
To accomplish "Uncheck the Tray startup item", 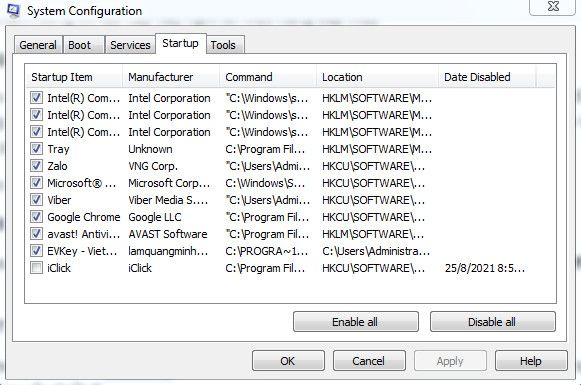I will (36, 149).
